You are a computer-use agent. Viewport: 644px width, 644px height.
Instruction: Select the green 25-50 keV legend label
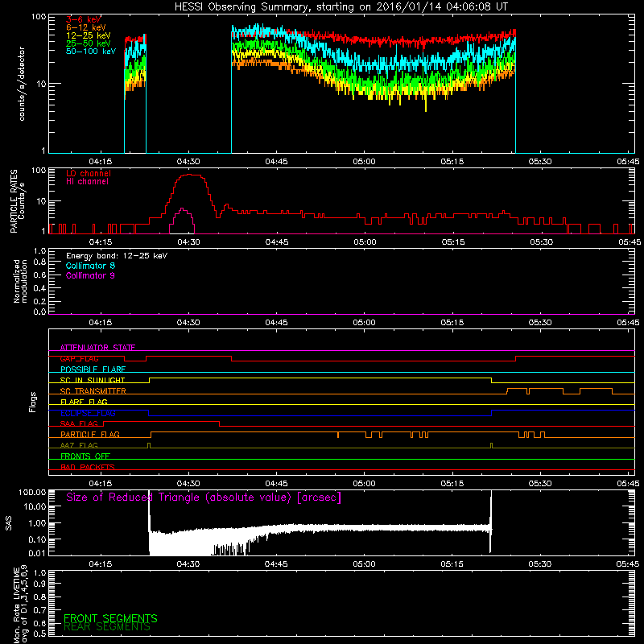[x=89, y=43]
